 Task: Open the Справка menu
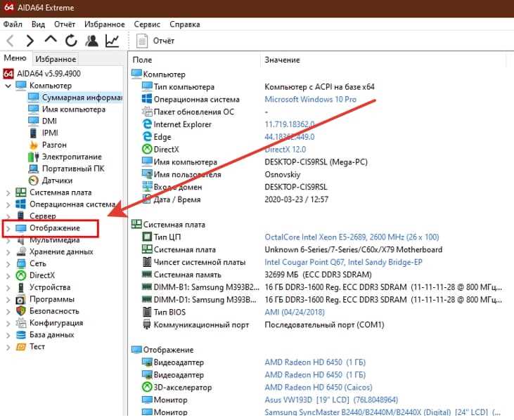[184, 25]
